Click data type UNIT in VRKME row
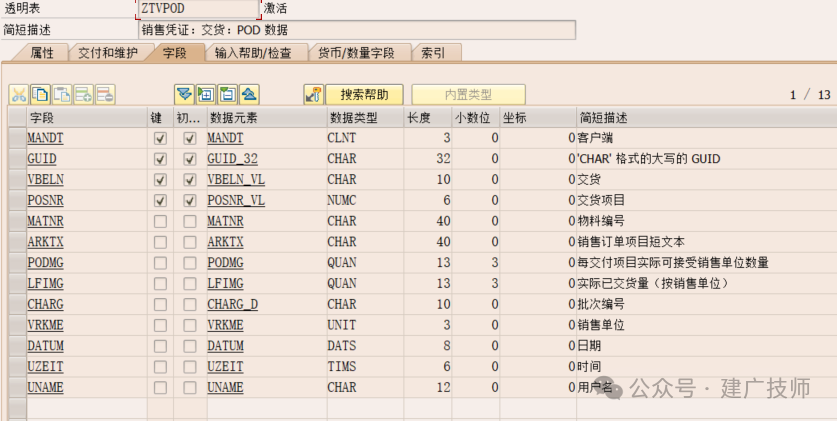Image resolution: width=837 pixels, height=421 pixels. click(342, 325)
